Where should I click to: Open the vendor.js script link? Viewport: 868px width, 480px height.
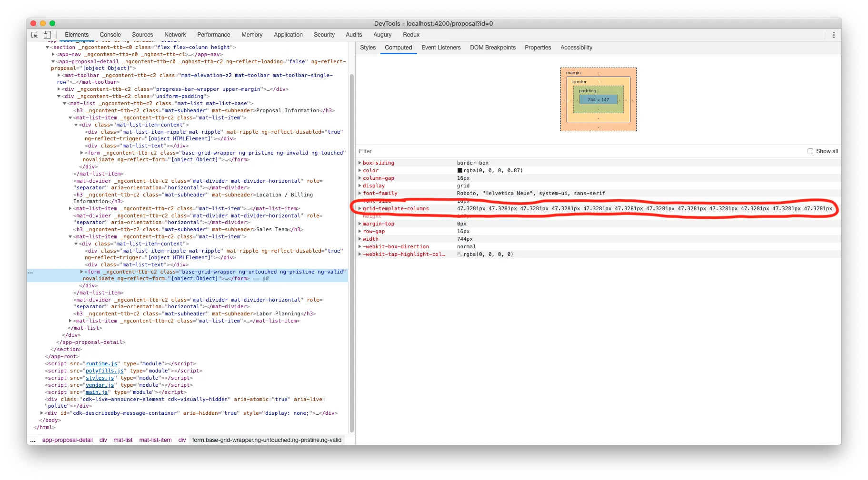(x=100, y=385)
